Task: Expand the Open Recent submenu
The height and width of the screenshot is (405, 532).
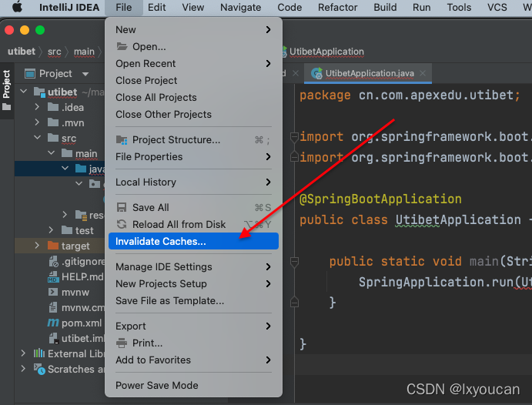Action: (x=193, y=64)
